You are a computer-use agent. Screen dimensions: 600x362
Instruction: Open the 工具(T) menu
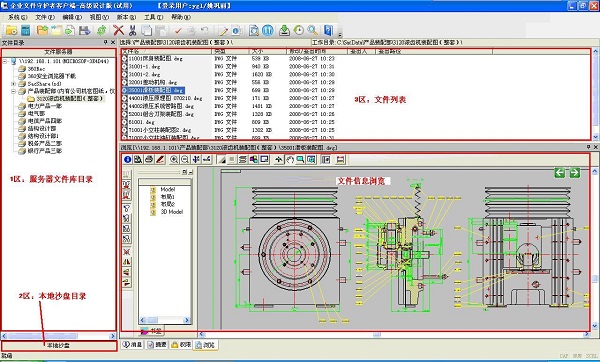[153, 17]
